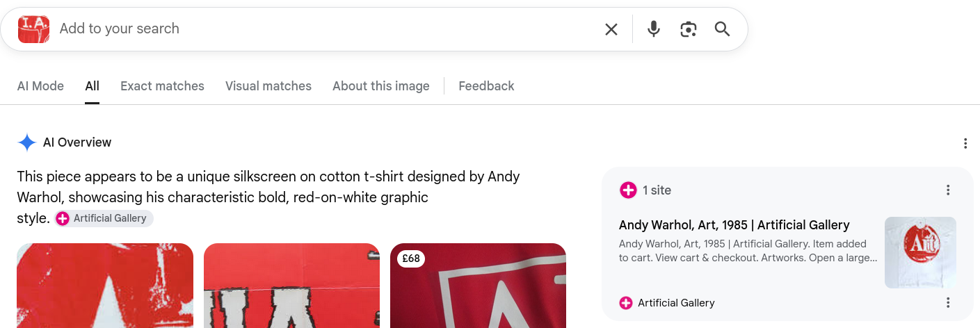980x328 pixels.
Task: Click the magnifying glass search icon
Action: pyautogui.click(x=722, y=29)
